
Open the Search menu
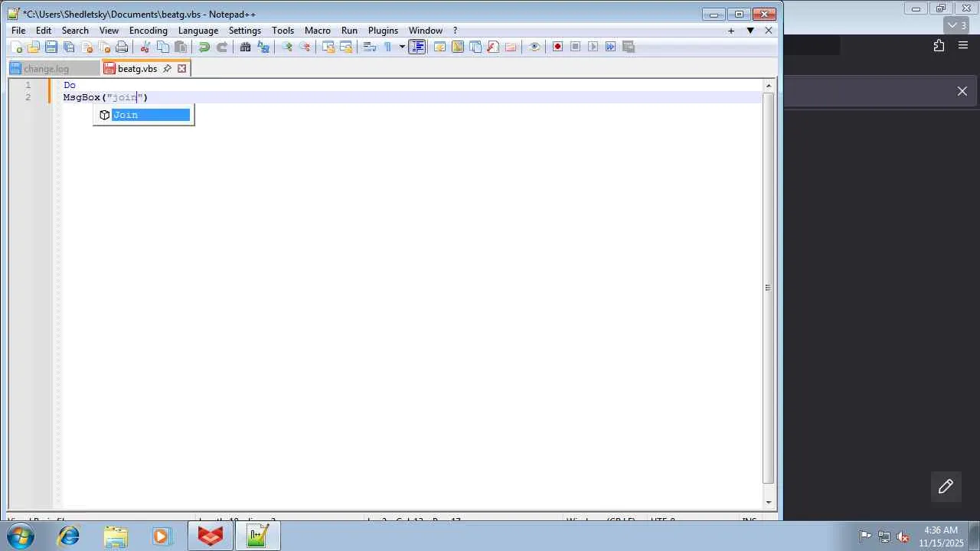75,31
